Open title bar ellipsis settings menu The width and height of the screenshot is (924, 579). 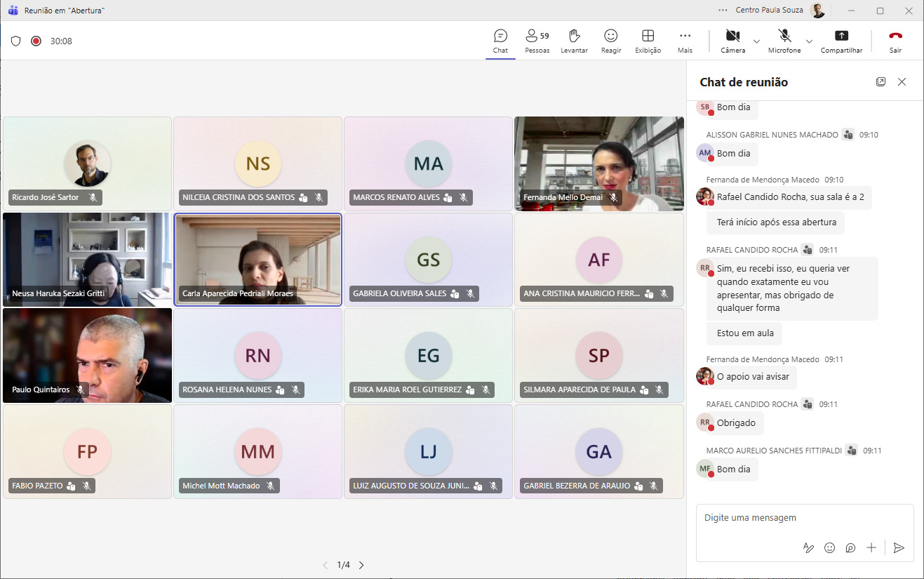(x=723, y=11)
